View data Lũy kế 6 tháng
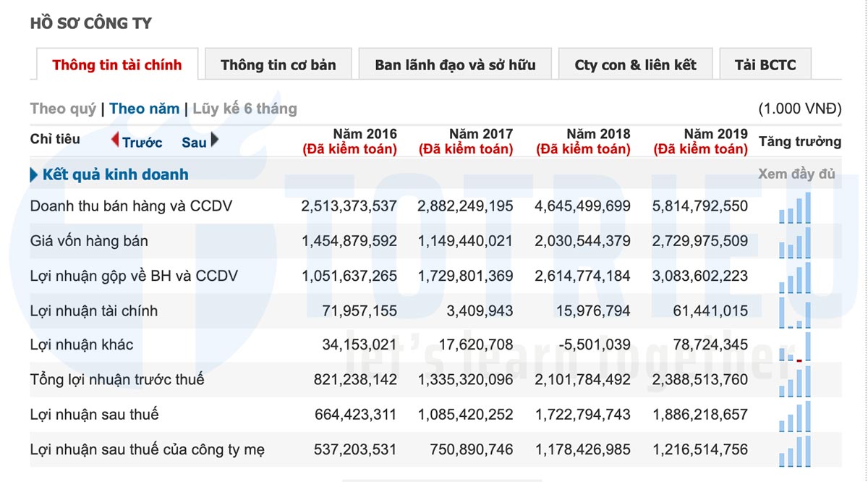 pyautogui.click(x=244, y=109)
